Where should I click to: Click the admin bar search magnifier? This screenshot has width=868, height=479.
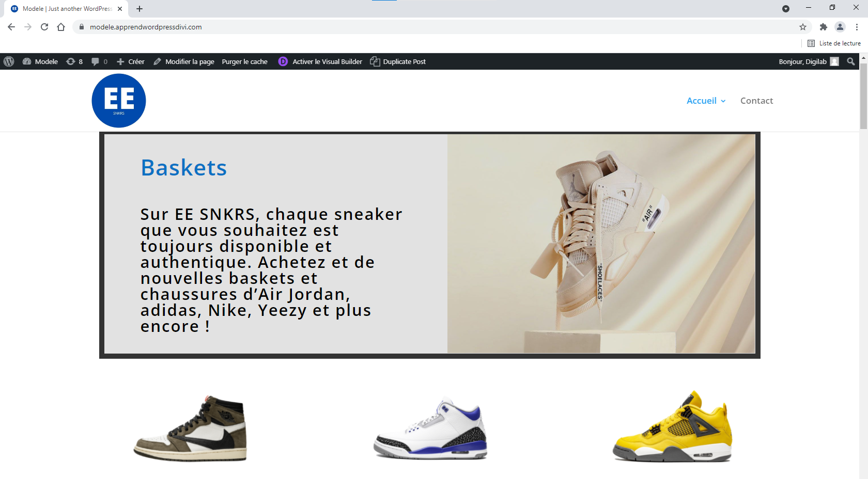pos(851,61)
